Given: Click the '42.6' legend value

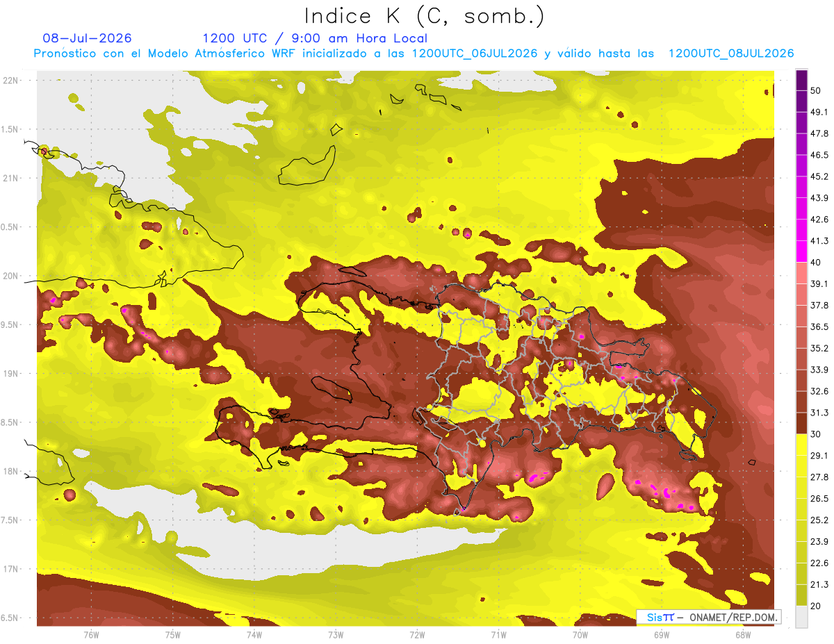Looking at the screenshot, I should (819, 220).
